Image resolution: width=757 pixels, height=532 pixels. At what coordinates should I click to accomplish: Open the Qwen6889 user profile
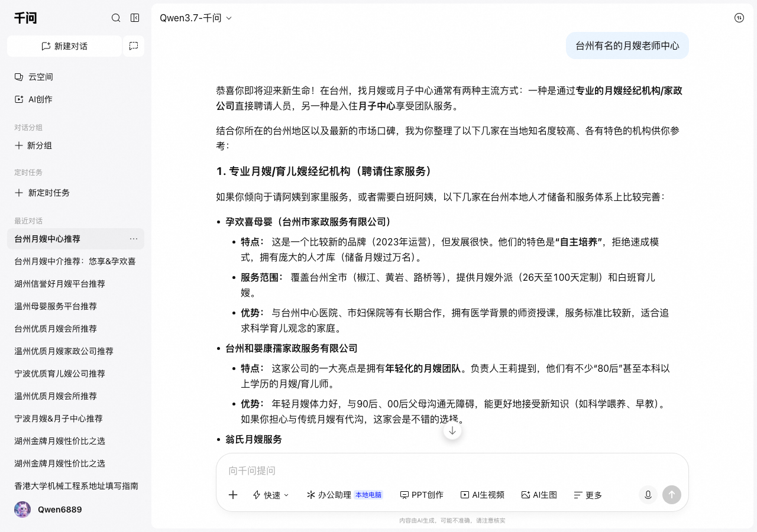point(48,510)
